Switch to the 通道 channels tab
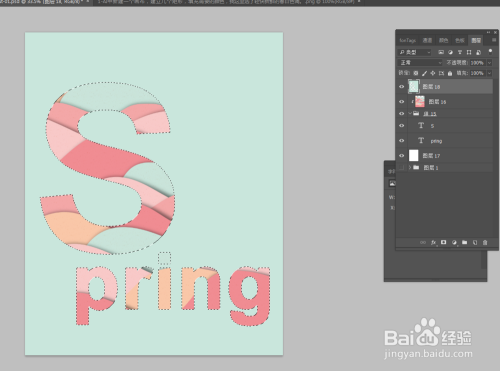 [x=427, y=40]
